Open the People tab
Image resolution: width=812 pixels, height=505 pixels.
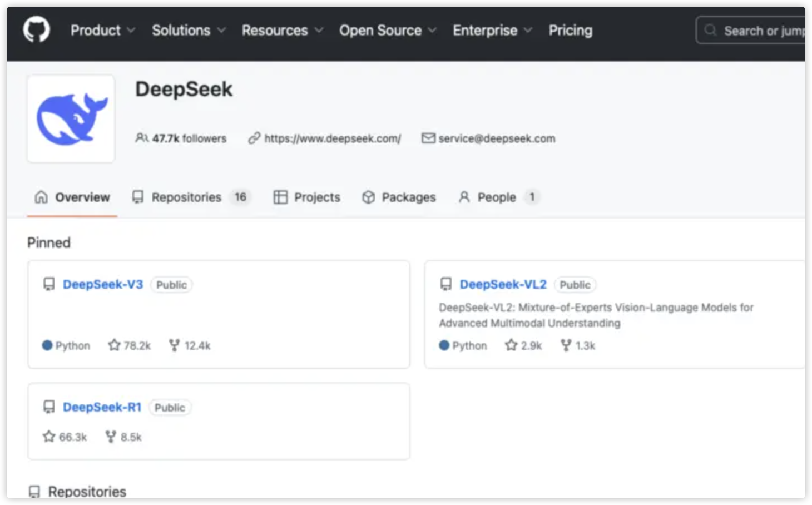[x=499, y=197]
